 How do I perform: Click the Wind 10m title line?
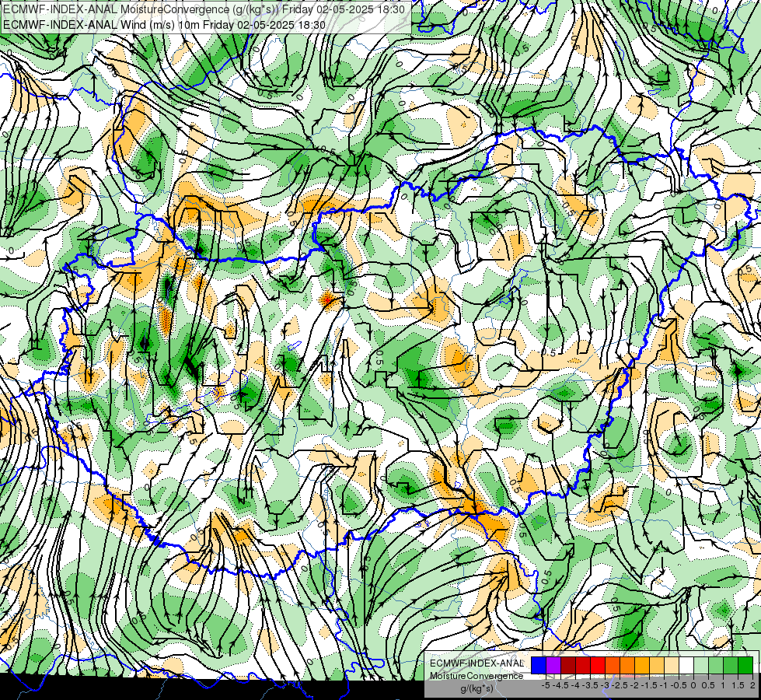164,24
